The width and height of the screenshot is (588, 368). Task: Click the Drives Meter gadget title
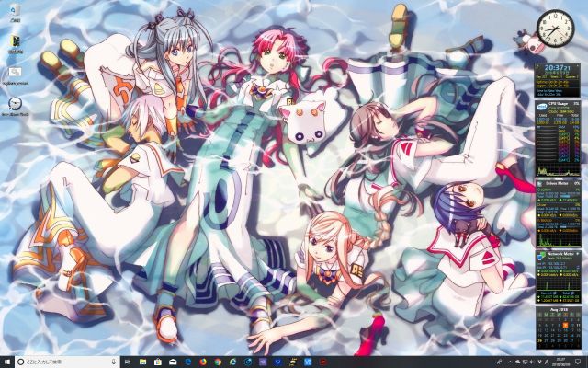(x=556, y=184)
